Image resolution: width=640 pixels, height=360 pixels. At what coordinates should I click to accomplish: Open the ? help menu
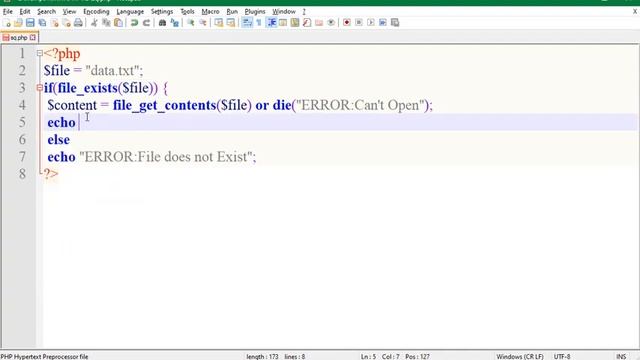[304, 11]
